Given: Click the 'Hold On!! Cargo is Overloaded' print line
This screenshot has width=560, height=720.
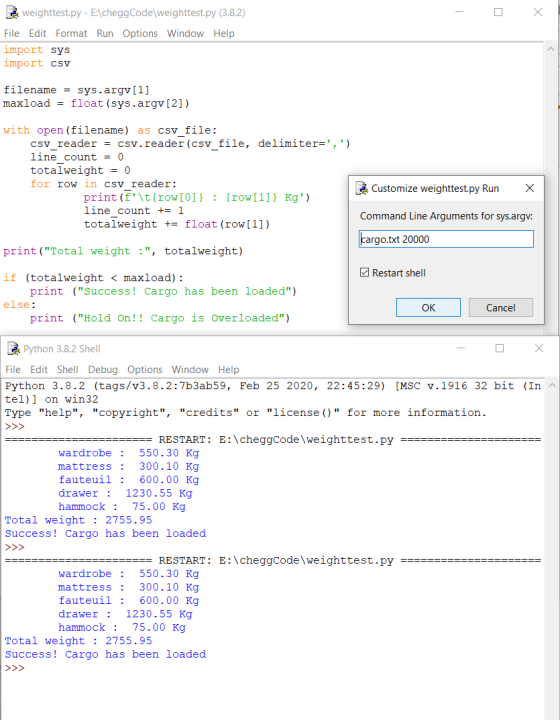Looking at the screenshot, I should 160,318.
